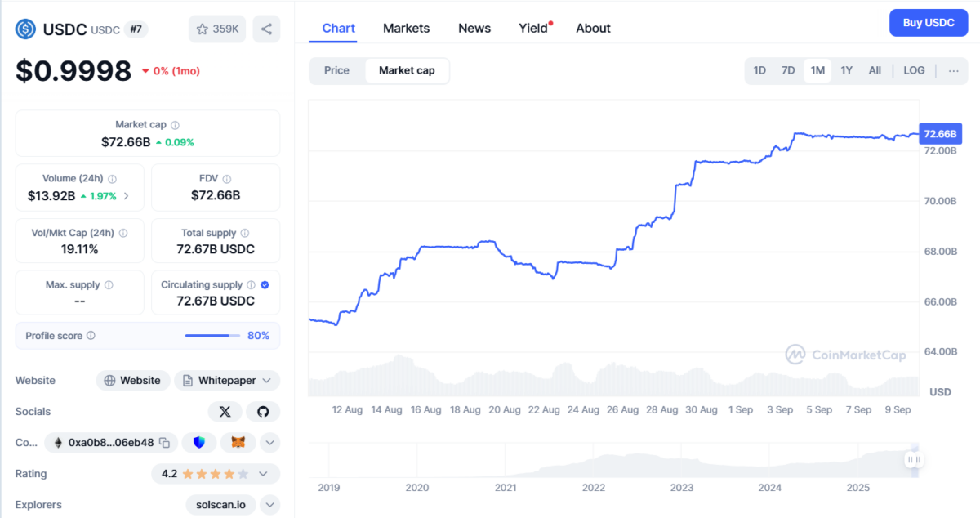Screen dimensions: 980x518
Task: Toggle LOG scale on chart
Action: click(x=914, y=70)
